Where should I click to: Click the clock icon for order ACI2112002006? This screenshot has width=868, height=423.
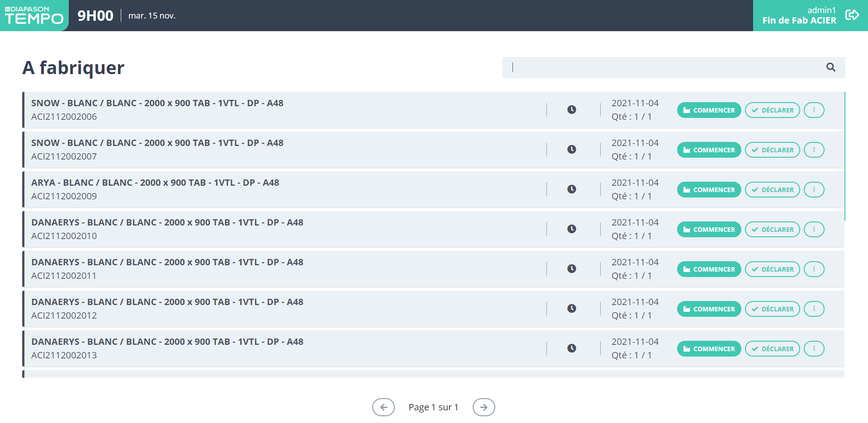(x=572, y=110)
